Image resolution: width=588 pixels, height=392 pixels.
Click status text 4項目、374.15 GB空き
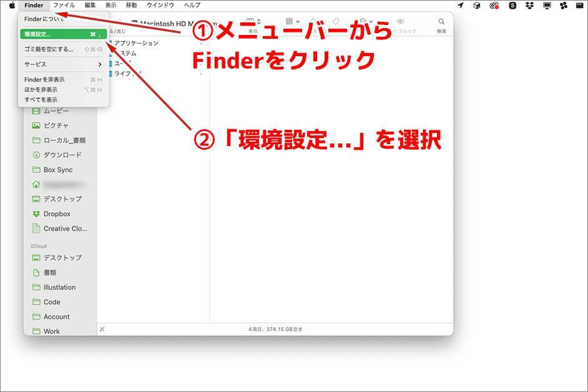pos(275,330)
